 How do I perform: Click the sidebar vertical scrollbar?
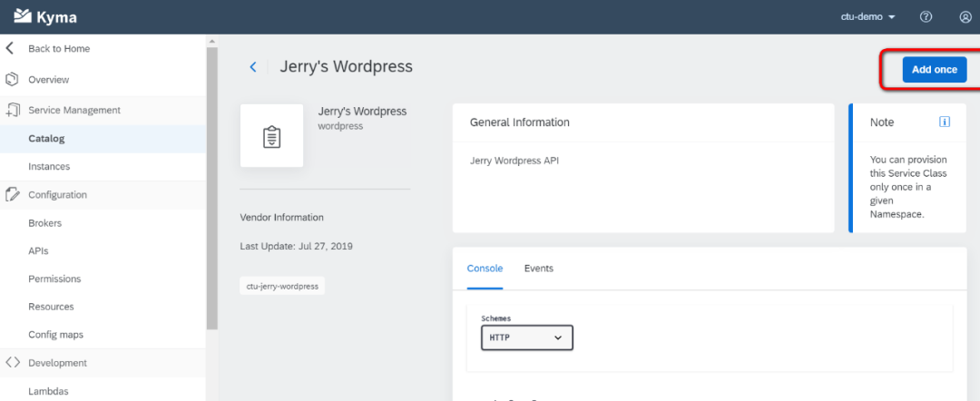(211, 188)
